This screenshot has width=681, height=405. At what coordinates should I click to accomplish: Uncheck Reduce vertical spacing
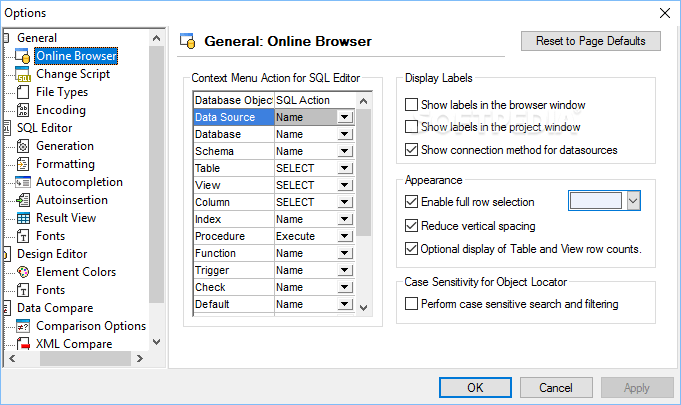[411, 226]
